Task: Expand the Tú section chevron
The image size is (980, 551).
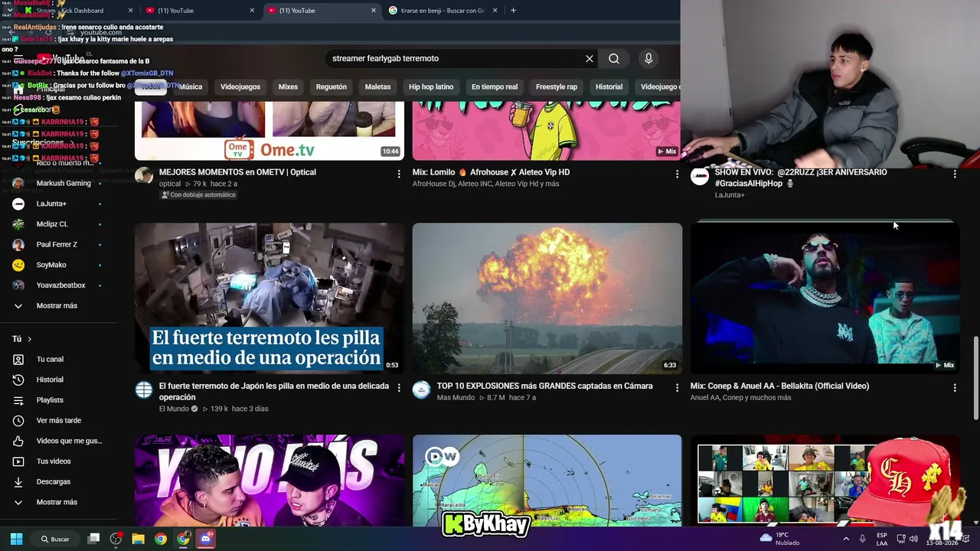Action: click(x=30, y=339)
